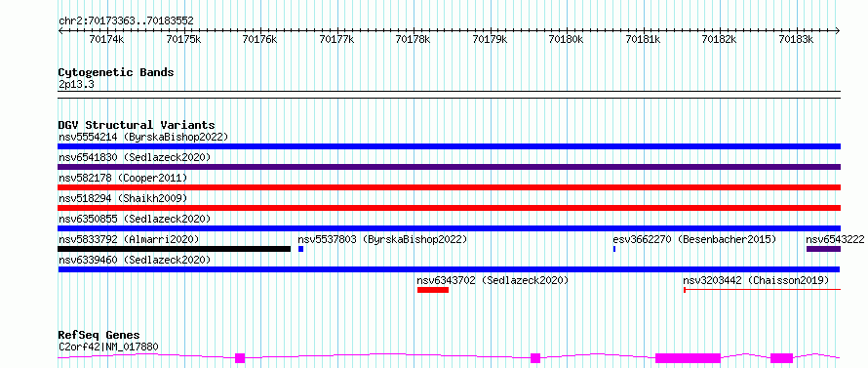
Task: Open the nsv6350855 (Sedlazeck2020) label
Action: 135,219
